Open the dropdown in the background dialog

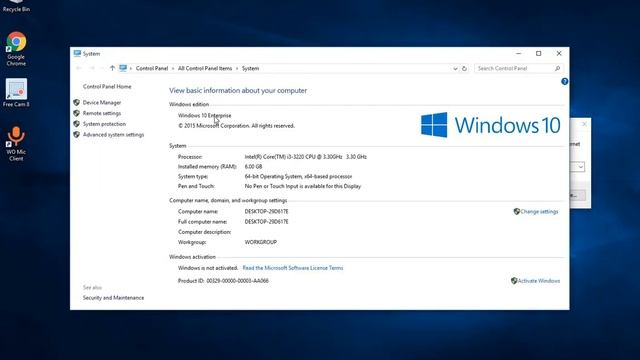tap(580, 167)
